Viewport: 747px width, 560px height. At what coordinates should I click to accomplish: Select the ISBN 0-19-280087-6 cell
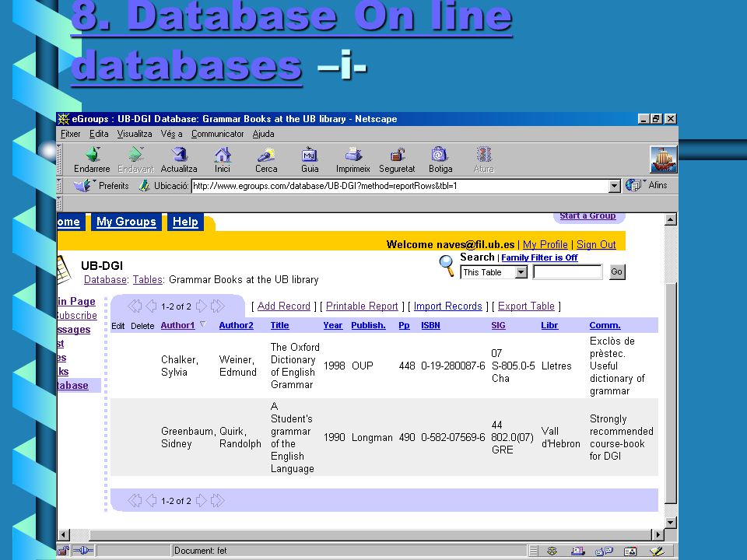click(x=453, y=366)
